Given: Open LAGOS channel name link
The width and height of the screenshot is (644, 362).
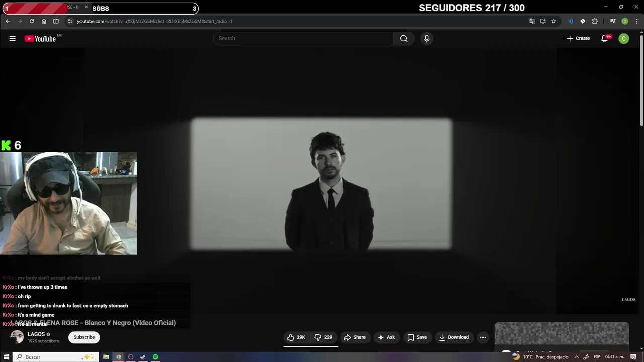Looking at the screenshot, I should click(36, 334).
